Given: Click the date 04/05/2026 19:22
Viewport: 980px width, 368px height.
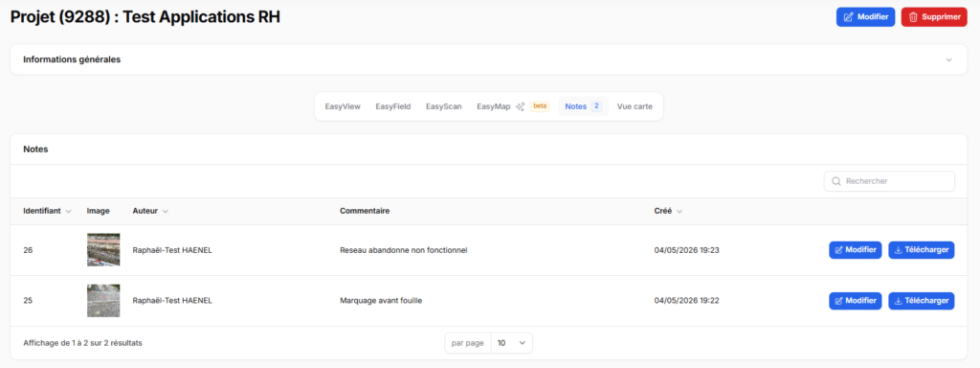Looking at the screenshot, I should (x=687, y=300).
